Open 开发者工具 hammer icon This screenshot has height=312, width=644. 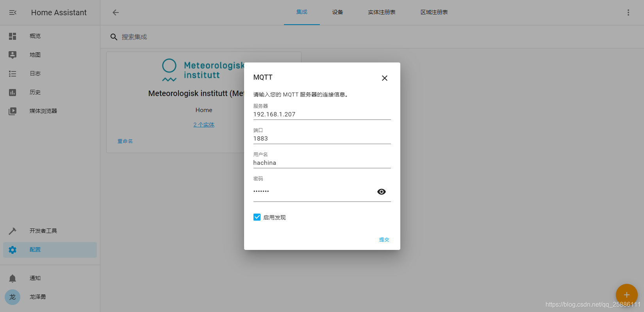[12, 231]
